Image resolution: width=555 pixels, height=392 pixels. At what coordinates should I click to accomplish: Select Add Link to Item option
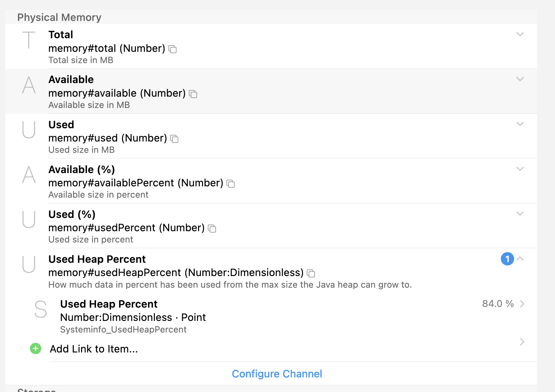tap(94, 349)
